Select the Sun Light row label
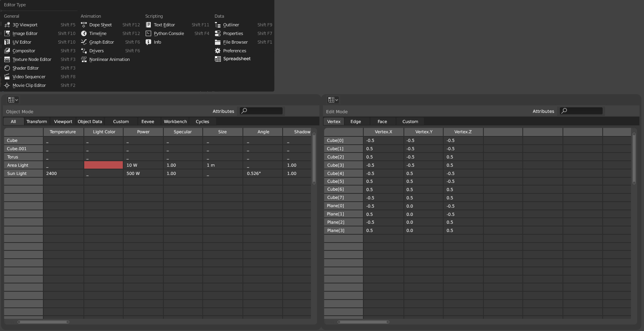The height and width of the screenshot is (331, 644). click(23, 173)
